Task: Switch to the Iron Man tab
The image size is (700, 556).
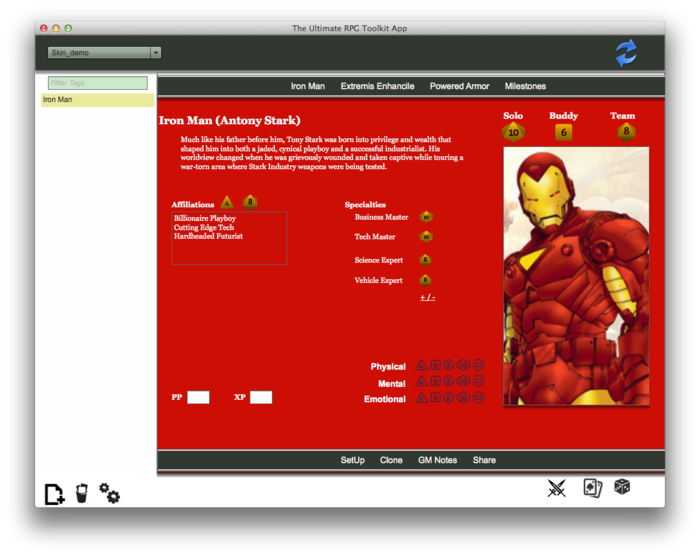Action: [x=308, y=86]
